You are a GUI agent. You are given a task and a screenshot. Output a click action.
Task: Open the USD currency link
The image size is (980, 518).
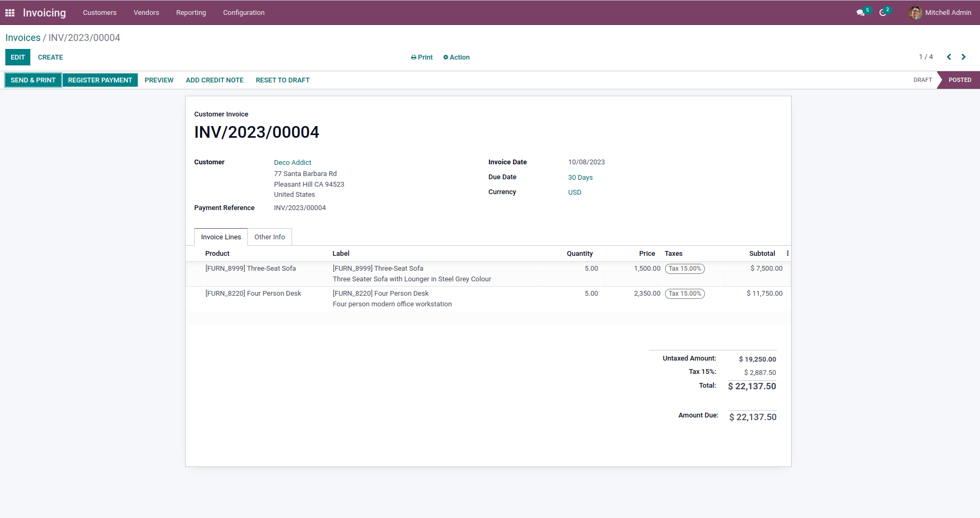(x=575, y=193)
